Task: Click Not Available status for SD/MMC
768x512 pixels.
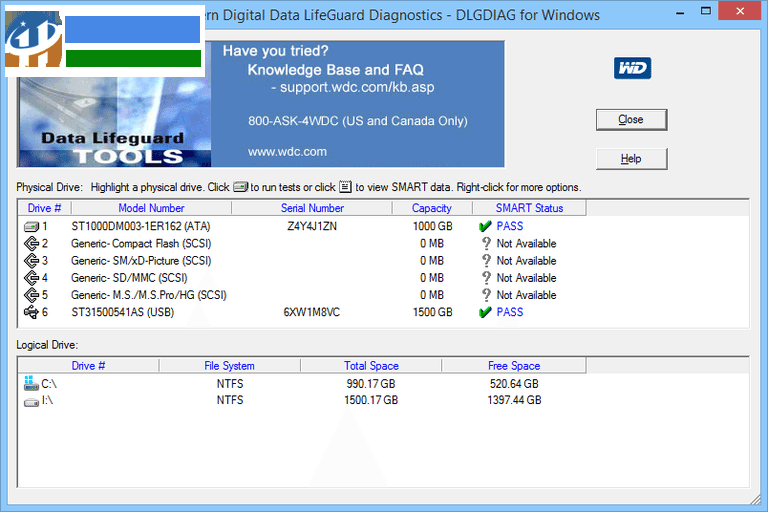Action: tap(527, 278)
